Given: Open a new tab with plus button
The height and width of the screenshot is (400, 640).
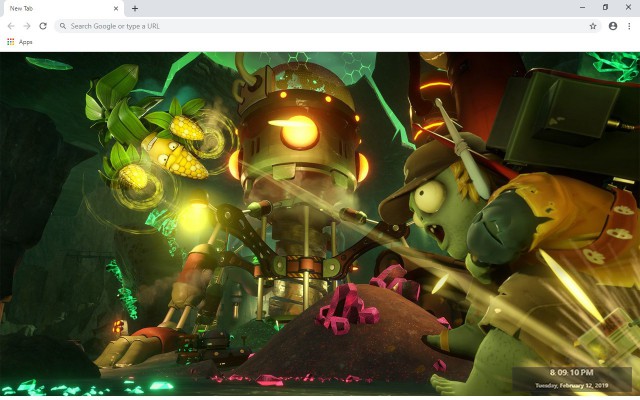Looking at the screenshot, I should [135, 8].
